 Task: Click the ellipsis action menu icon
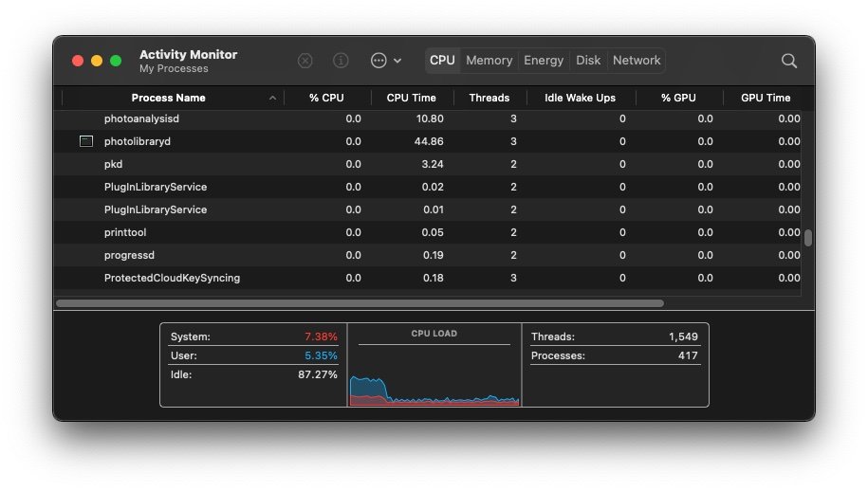click(x=379, y=61)
